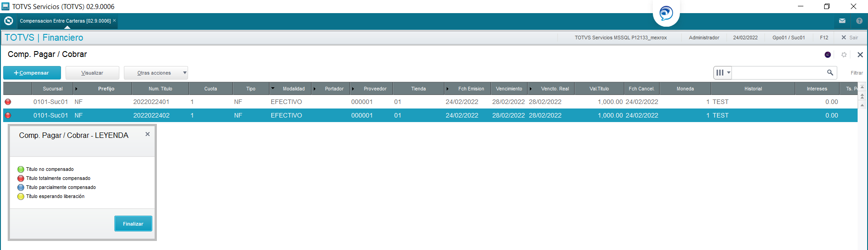
Task: Expand arrow before Fch Emision column
Action: [448, 89]
